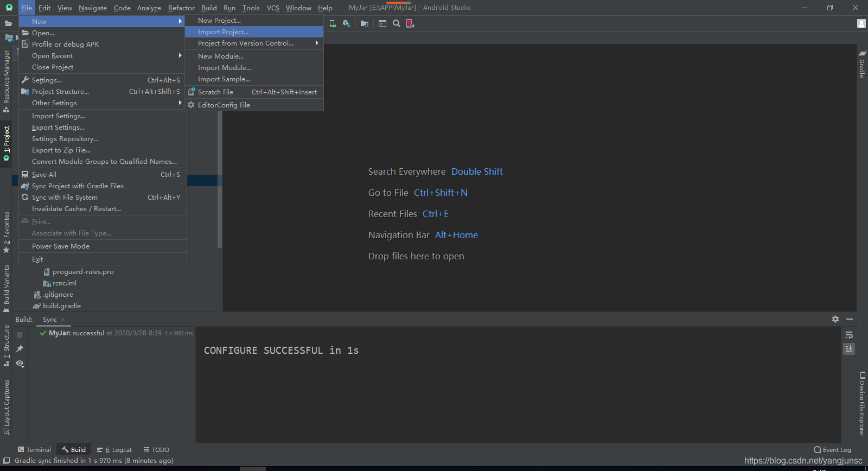This screenshot has height=471, width=868.
Task: Close the Sync tab
Action: (63, 320)
